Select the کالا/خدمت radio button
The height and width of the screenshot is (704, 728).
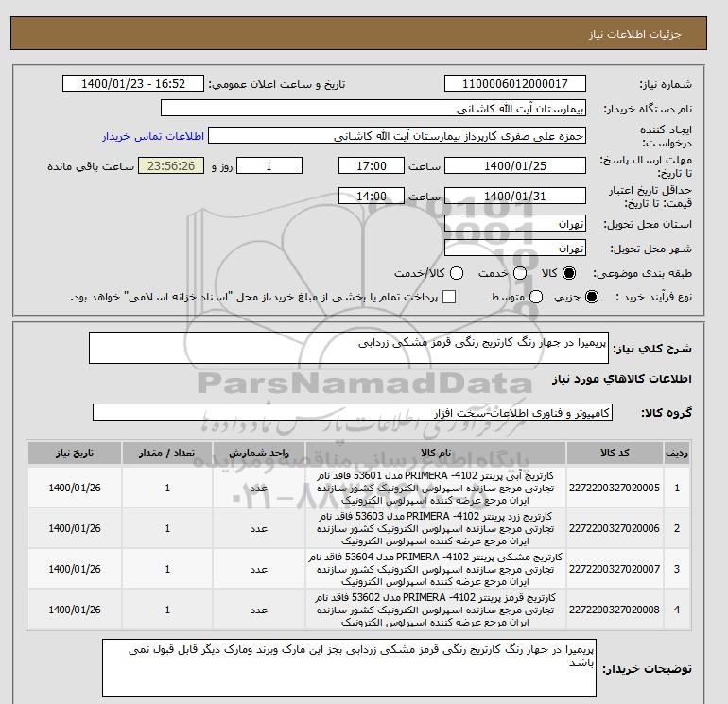pos(457,273)
